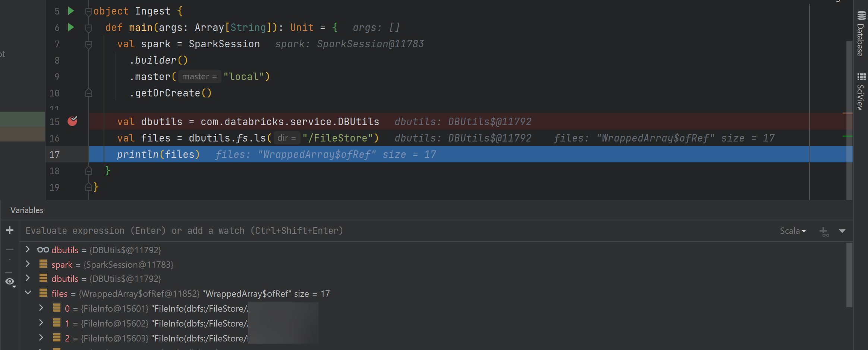Switch to the Variables tab
This screenshot has width=868, height=350.
[26, 210]
